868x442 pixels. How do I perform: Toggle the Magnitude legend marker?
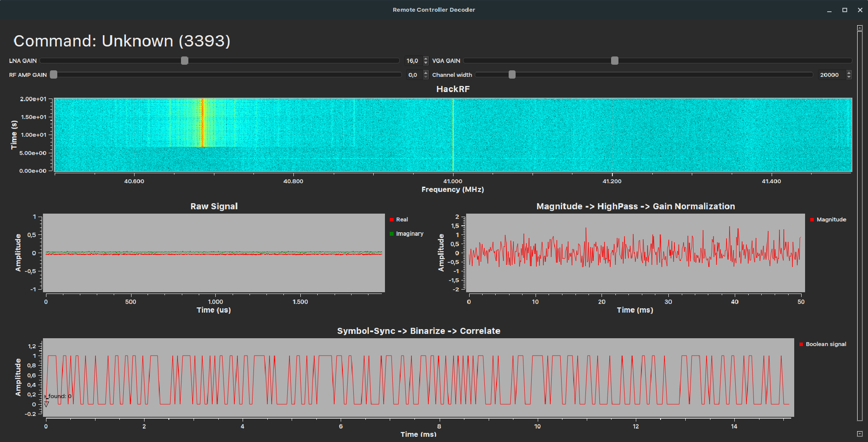(x=812, y=219)
